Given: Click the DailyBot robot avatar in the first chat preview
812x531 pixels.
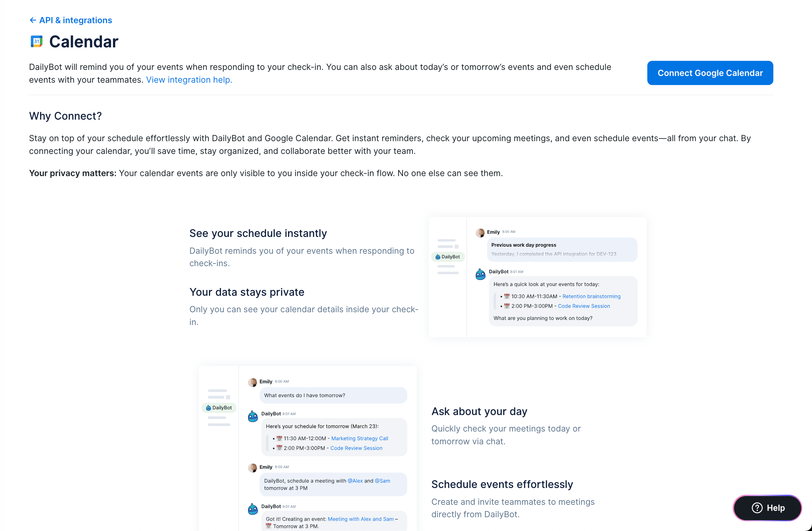Looking at the screenshot, I should click(x=480, y=274).
